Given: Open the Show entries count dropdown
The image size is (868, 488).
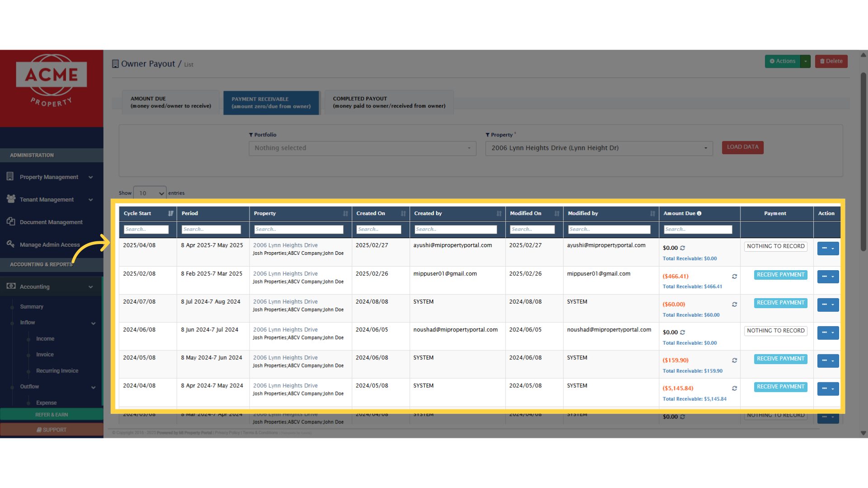Looking at the screenshot, I should click(x=150, y=193).
